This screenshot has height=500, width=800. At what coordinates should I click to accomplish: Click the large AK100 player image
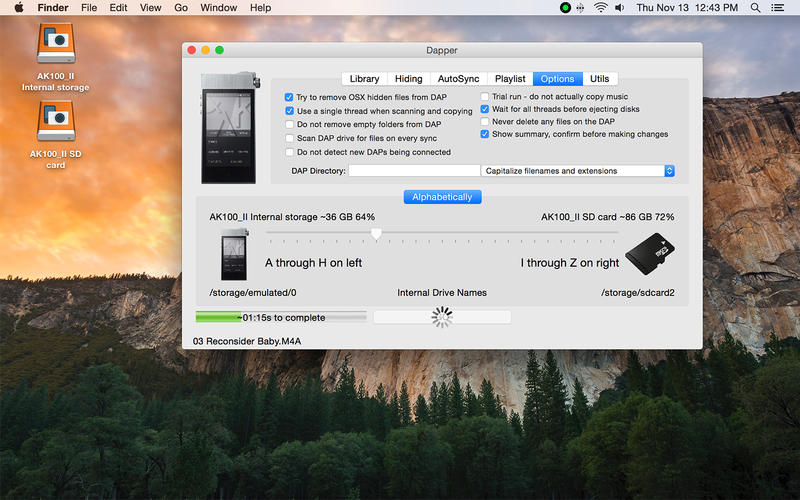[230, 128]
